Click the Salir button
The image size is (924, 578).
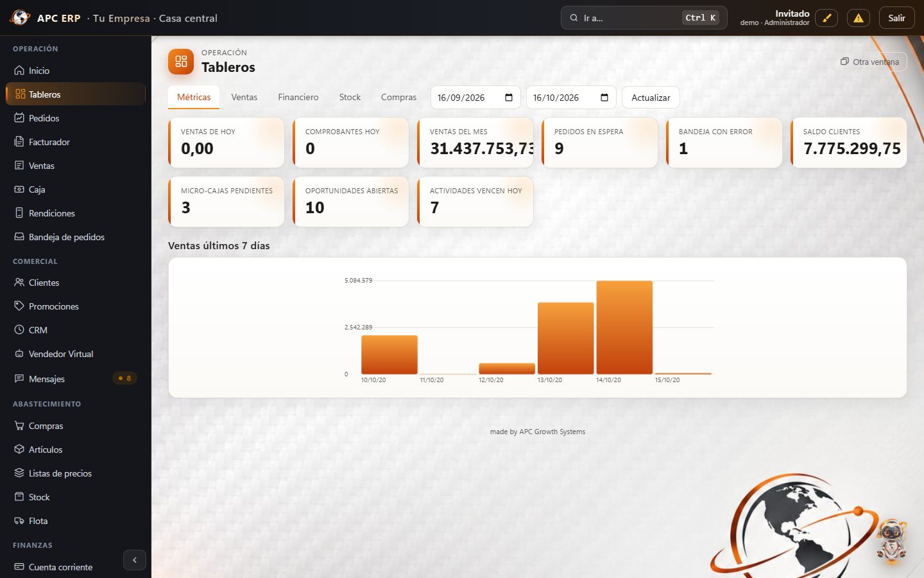point(896,18)
